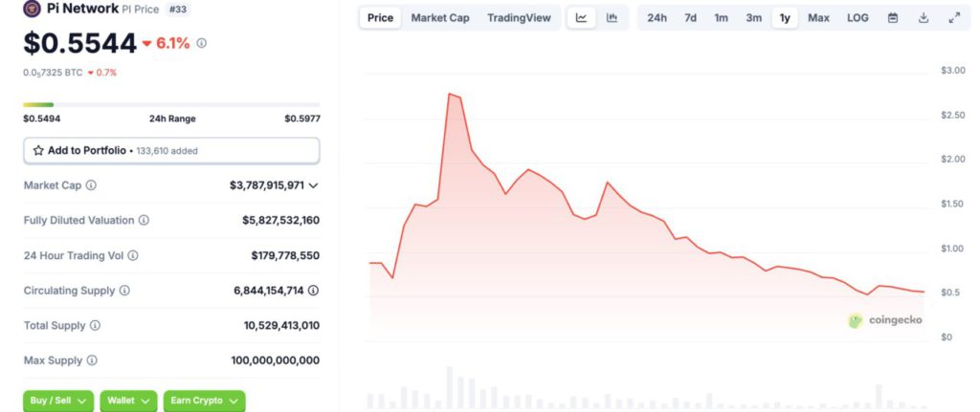The height and width of the screenshot is (412, 980).
Task: Select the Market Cap chart tab
Action: 440,18
